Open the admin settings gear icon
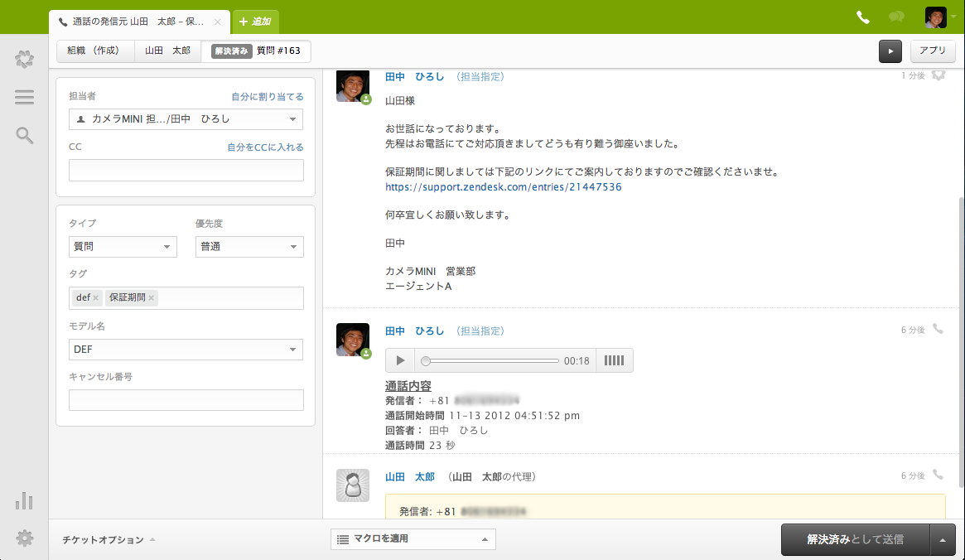Screen dimensions: 965x560 point(24,538)
